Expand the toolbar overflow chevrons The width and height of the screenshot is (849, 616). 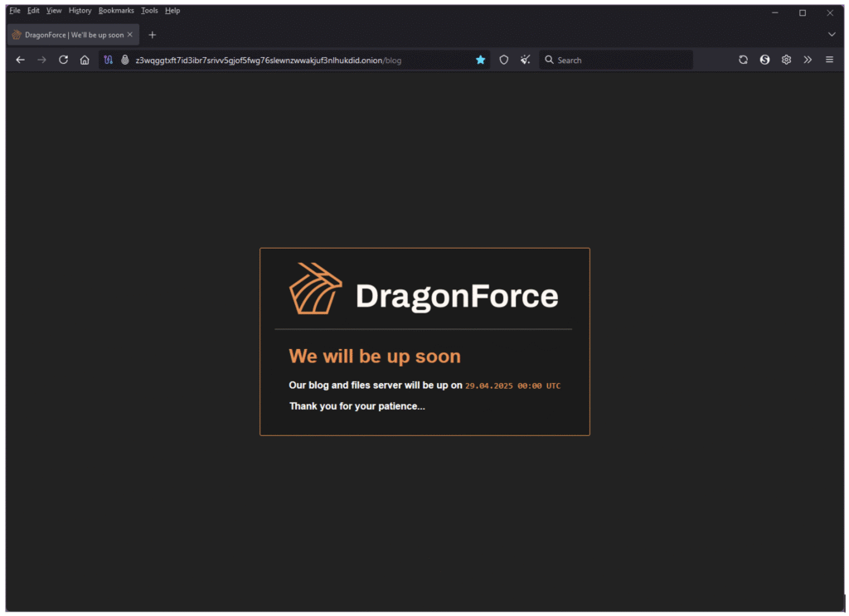pyautogui.click(x=808, y=60)
